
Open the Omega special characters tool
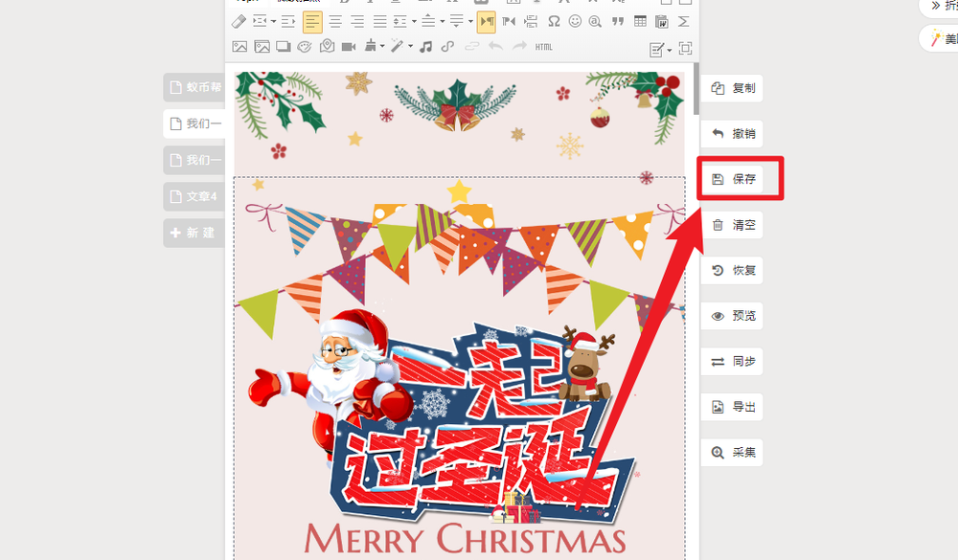(x=554, y=22)
